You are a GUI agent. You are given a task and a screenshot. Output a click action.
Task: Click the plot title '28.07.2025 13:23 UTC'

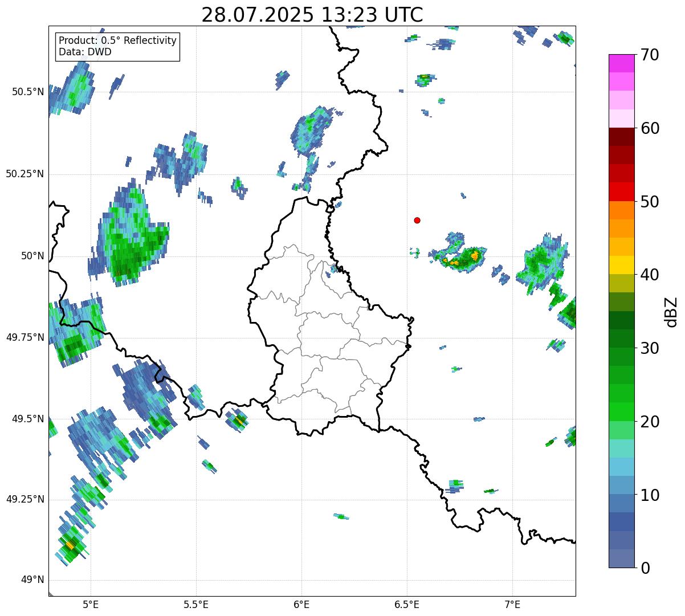point(312,14)
